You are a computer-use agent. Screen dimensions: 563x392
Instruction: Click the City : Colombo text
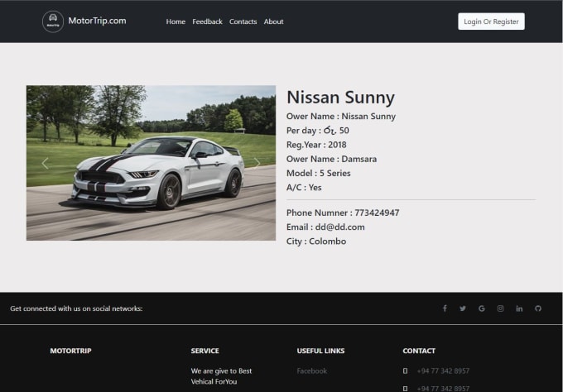(x=316, y=241)
